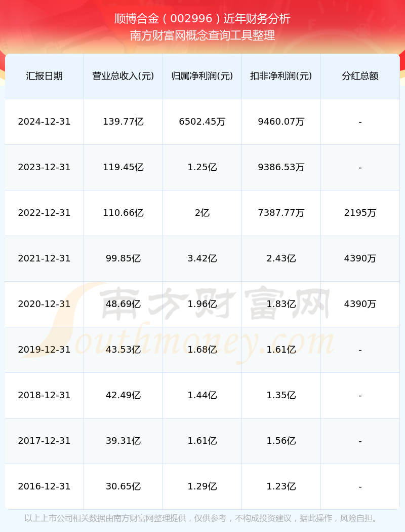
Task: Click the date cell 2016-12-31
Action: click(45, 486)
